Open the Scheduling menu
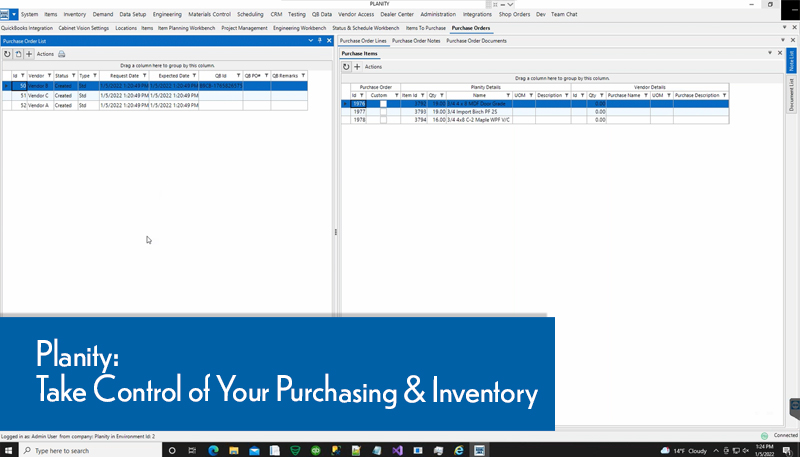 pyautogui.click(x=250, y=14)
